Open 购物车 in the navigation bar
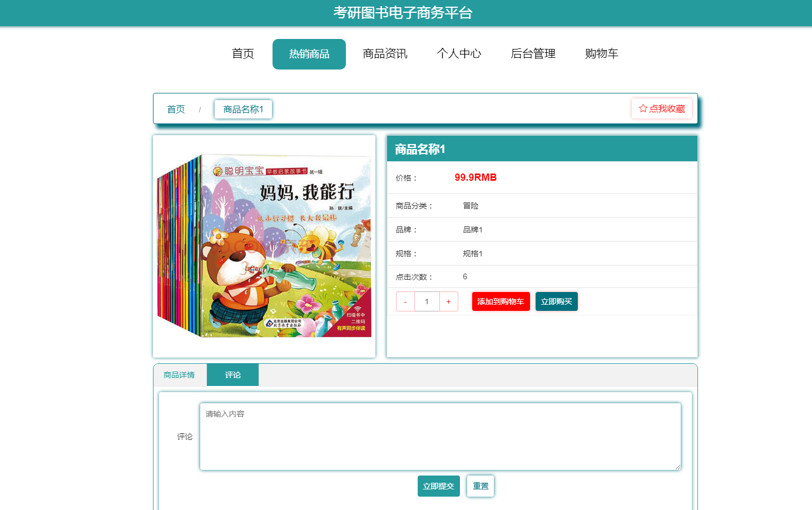The height and width of the screenshot is (510, 812). coord(602,54)
